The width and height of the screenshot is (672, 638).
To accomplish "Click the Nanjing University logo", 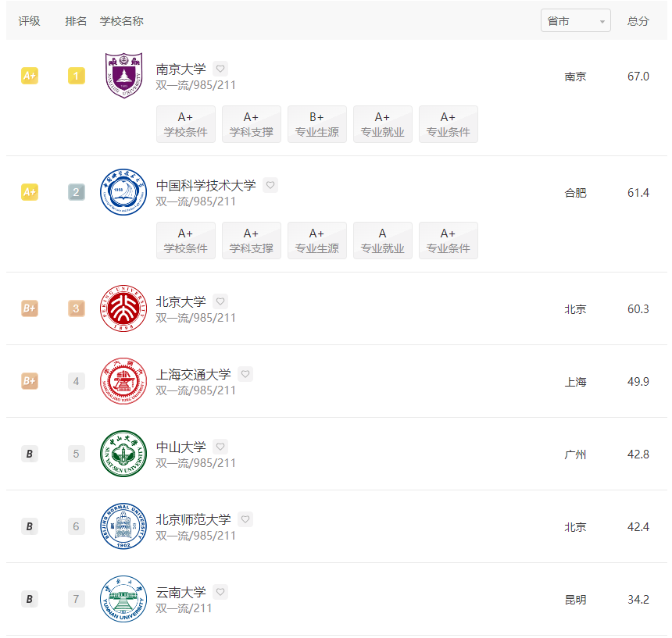I will [123, 76].
